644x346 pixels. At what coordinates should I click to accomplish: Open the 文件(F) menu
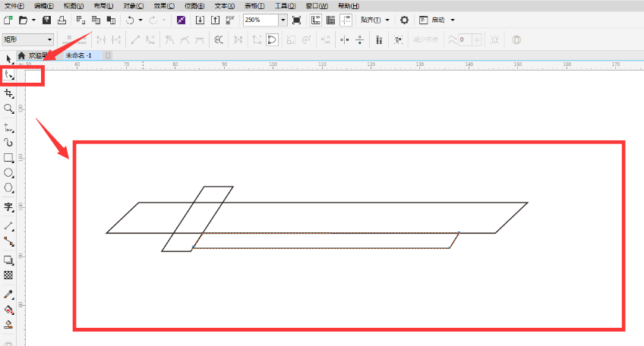point(14,6)
